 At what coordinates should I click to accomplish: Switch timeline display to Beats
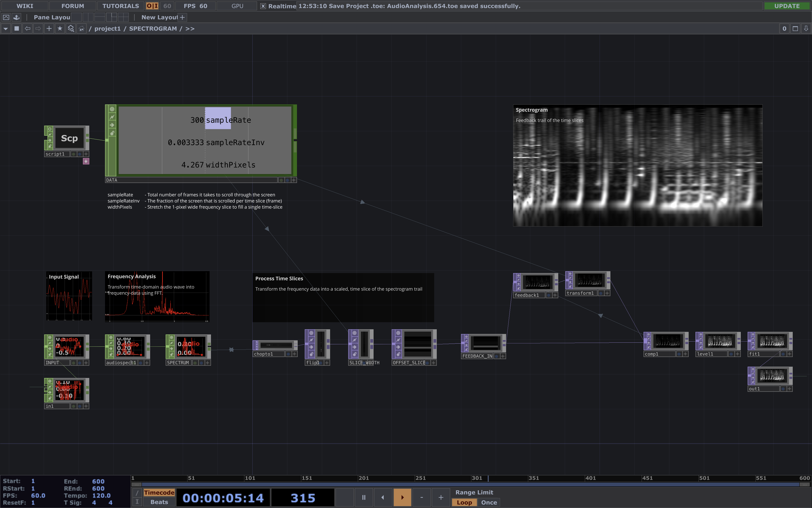pyautogui.click(x=159, y=502)
